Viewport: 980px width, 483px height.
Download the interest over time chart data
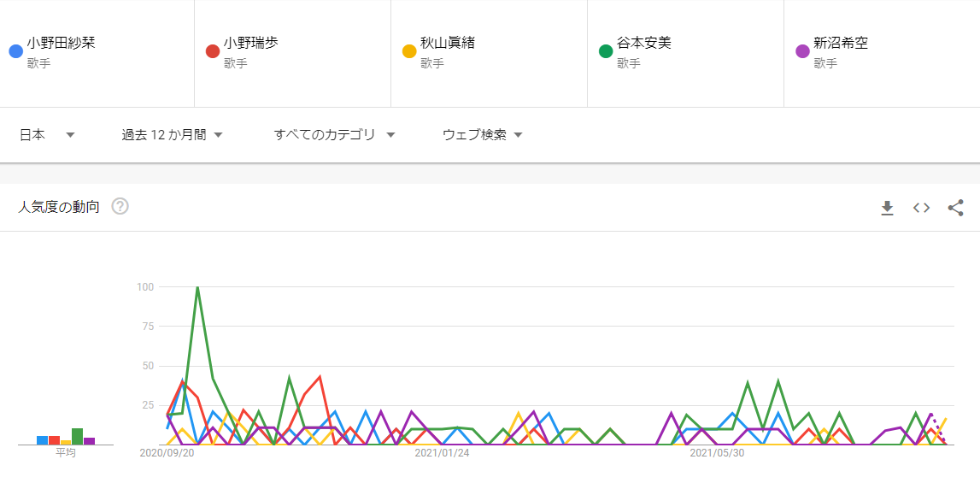(887, 209)
